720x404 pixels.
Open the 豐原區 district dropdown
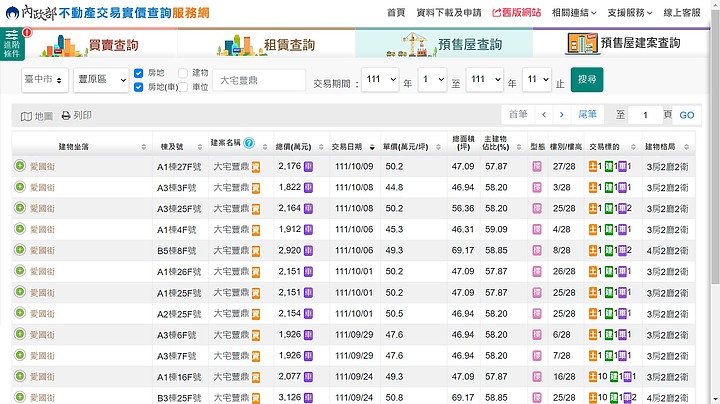(x=100, y=80)
